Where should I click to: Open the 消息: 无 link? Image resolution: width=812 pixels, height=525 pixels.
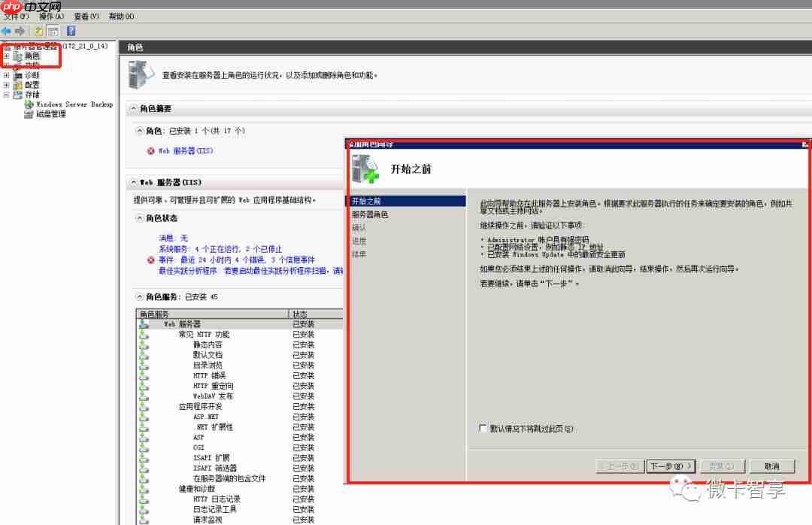click(x=174, y=238)
